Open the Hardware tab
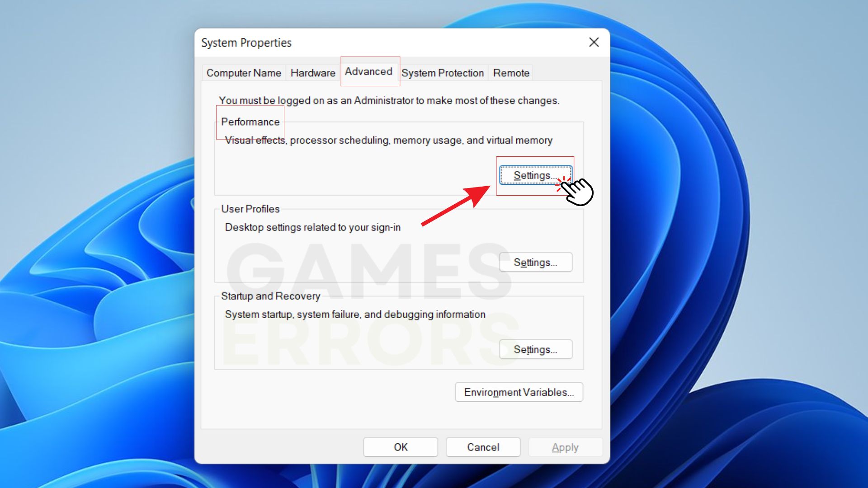This screenshot has width=868, height=488. [x=313, y=73]
